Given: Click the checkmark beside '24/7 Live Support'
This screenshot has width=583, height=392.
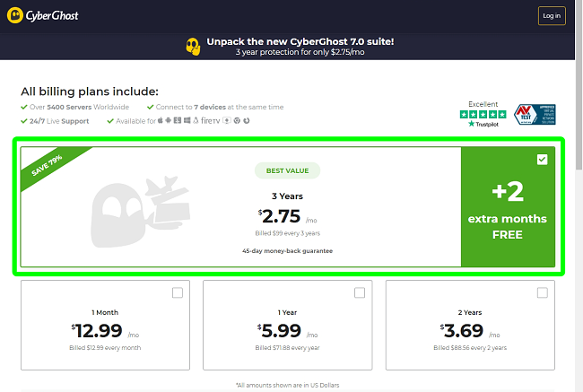Looking at the screenshot, I should point(24,121).
